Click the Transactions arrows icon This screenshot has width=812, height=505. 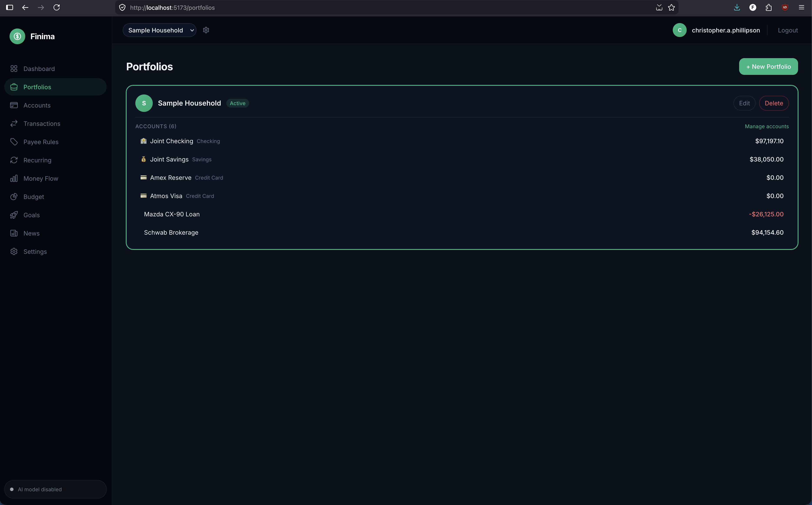coord(14,124)
